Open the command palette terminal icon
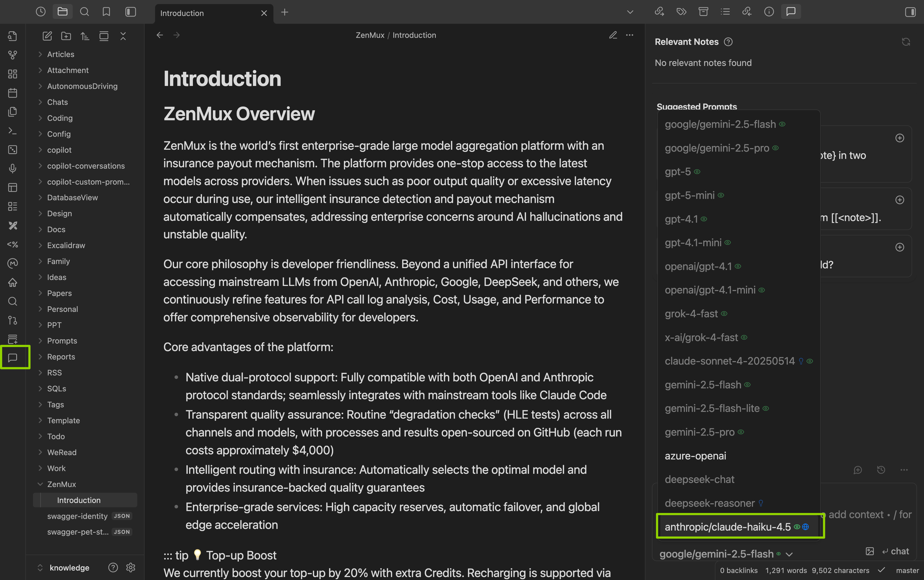924x580 pixels. (13, 131)
